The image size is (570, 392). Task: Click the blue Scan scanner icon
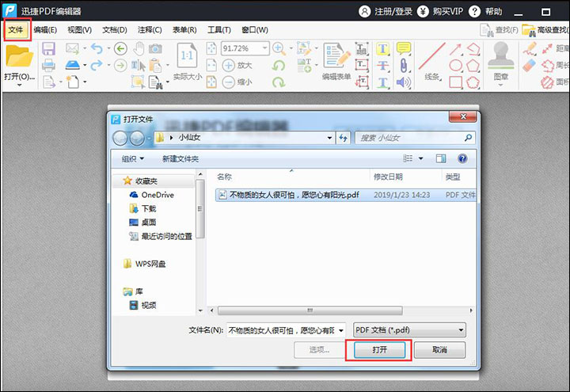pyautogui.click(x=72, y=65)
